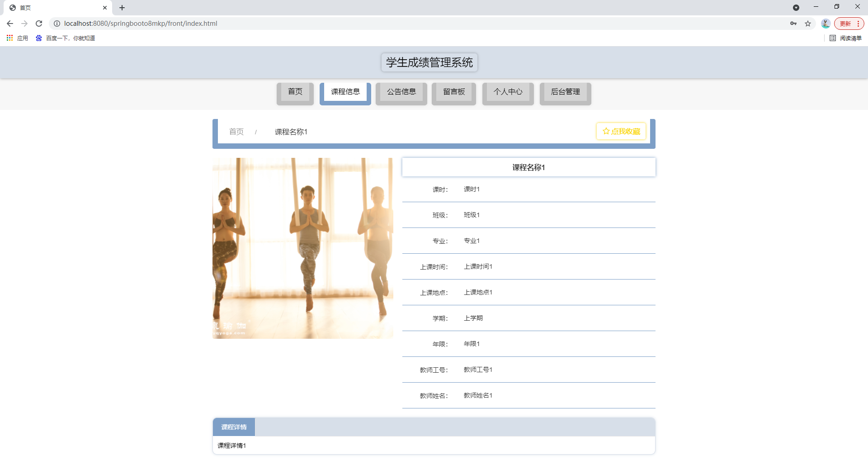The height and width of the screenshot is (460, 868).
Task: Click the 首页 breadcrumb link
Action: pos(236,132)
